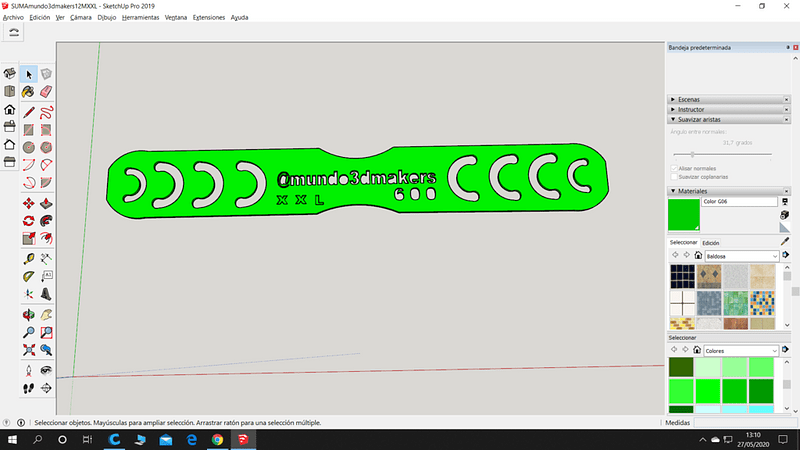800x450 pixels.
Task: Click the Create Material icon
Action: coord(785,215)
